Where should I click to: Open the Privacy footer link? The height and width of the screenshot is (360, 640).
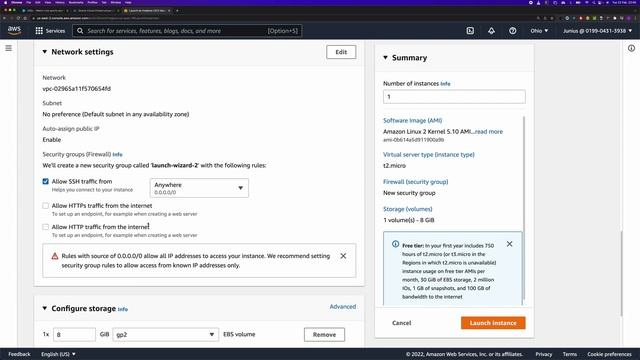coord(544,354)
